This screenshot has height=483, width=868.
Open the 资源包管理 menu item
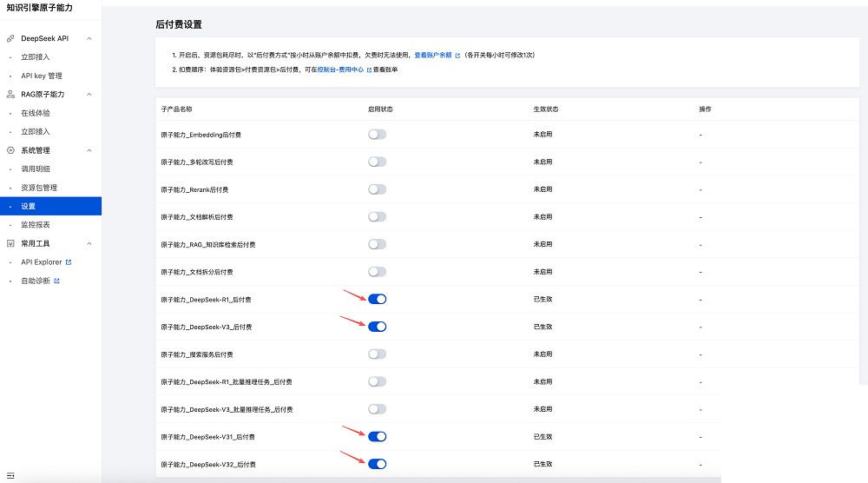tap(39, 188)
